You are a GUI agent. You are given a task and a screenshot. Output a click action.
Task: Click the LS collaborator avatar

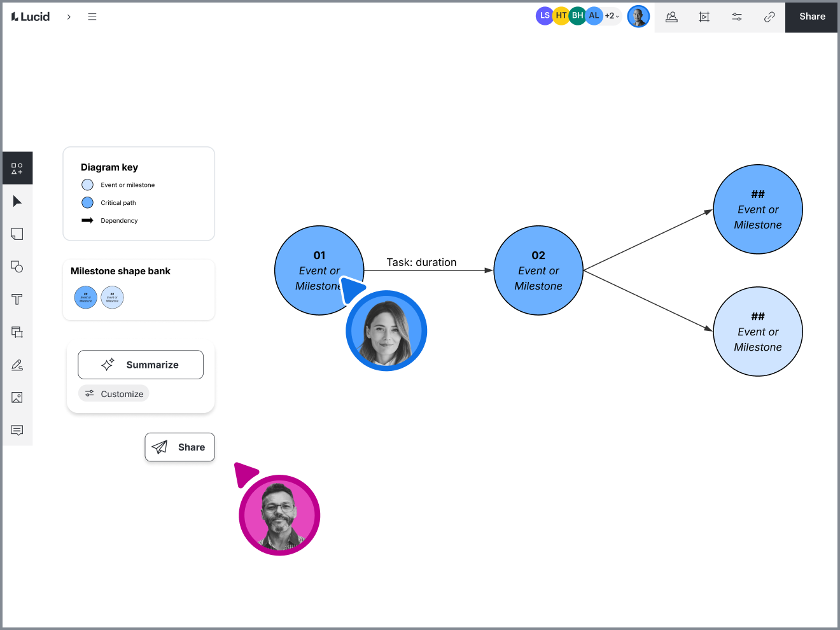[545, 16]
